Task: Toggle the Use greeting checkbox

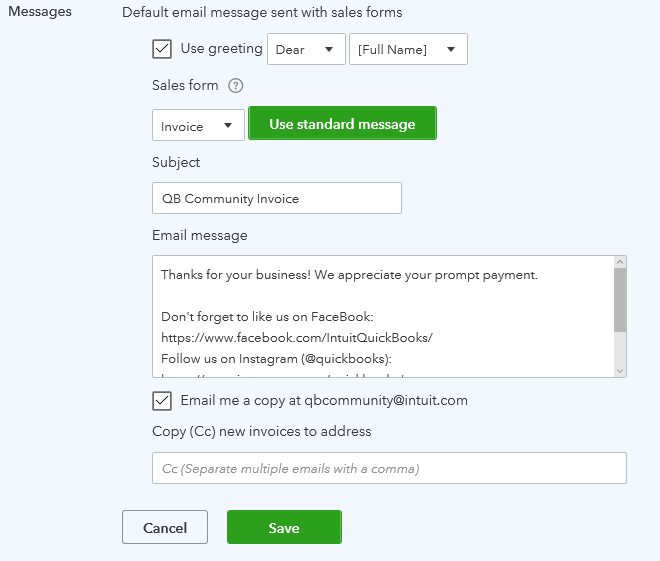Action: pyautogui.click(x=162, y=48)
